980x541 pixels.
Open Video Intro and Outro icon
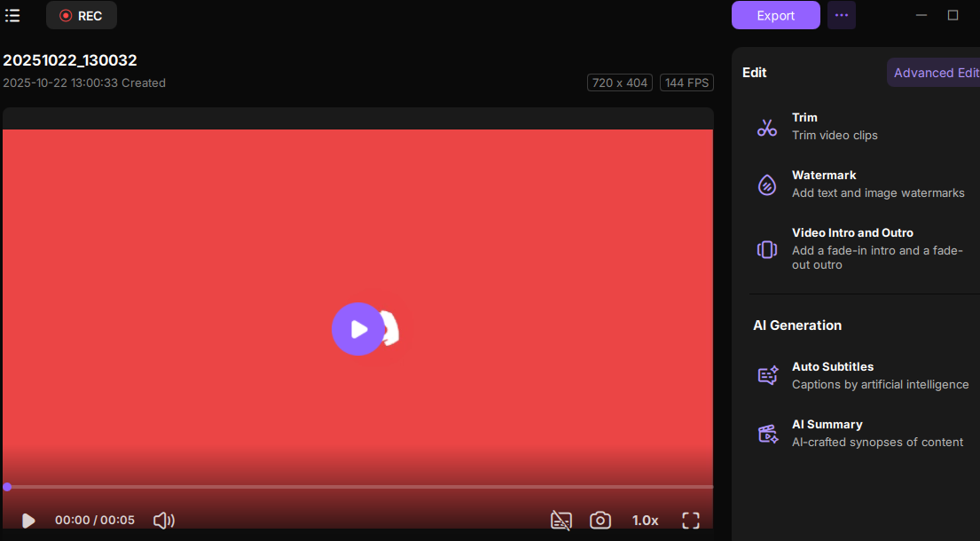(767, 249)
